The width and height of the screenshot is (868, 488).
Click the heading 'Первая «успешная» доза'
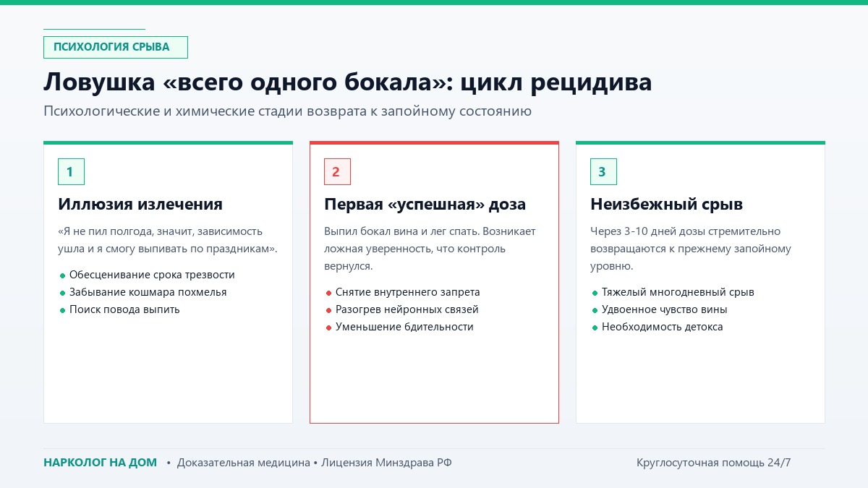coord(425,204)
